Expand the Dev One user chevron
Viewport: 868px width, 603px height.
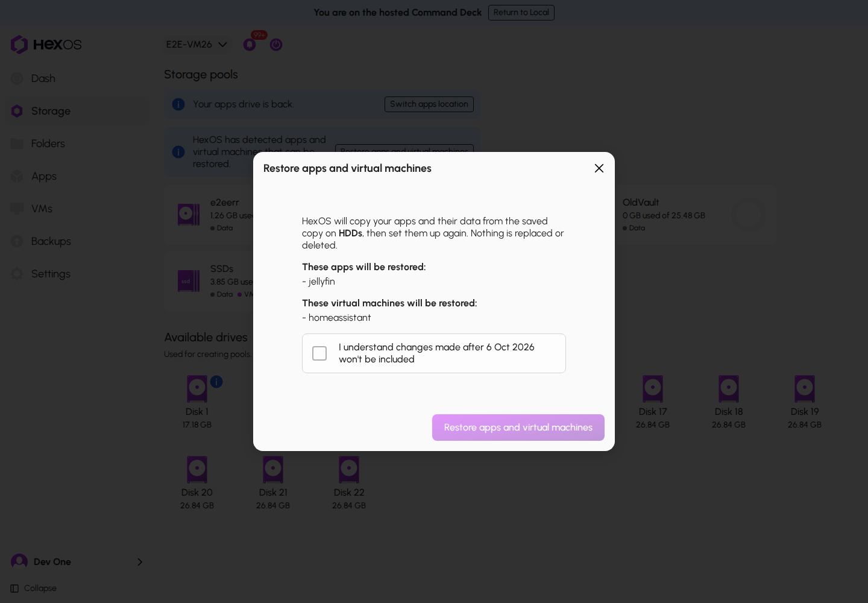140,562
